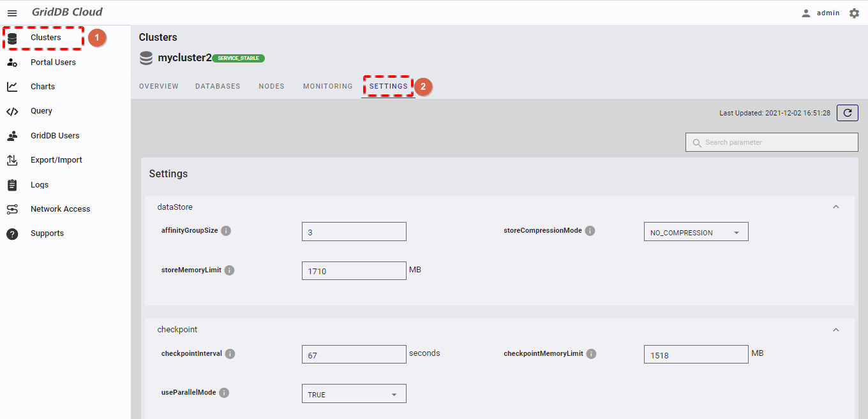Click the affinityGroupSize input field
Screen dimensions: 868x419
click(x=354, y=232)
